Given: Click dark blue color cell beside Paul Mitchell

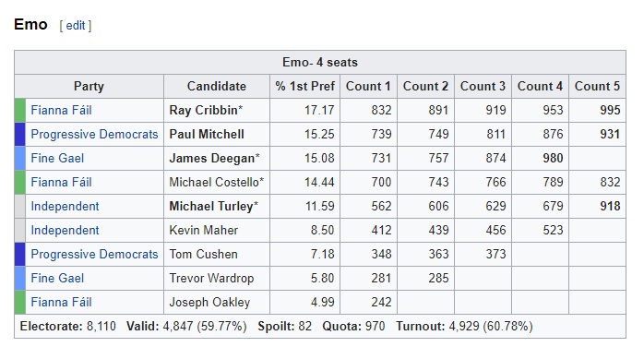Looking at the screenshot, I should (19, 135).
